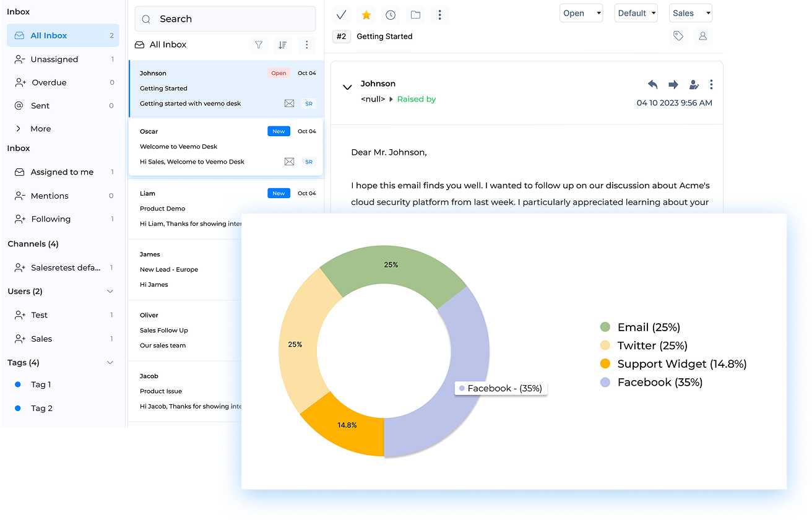Click the green Email donut segment
Image resolution: width=812 pixels, height=520 pixels.
tap(391, 265)
